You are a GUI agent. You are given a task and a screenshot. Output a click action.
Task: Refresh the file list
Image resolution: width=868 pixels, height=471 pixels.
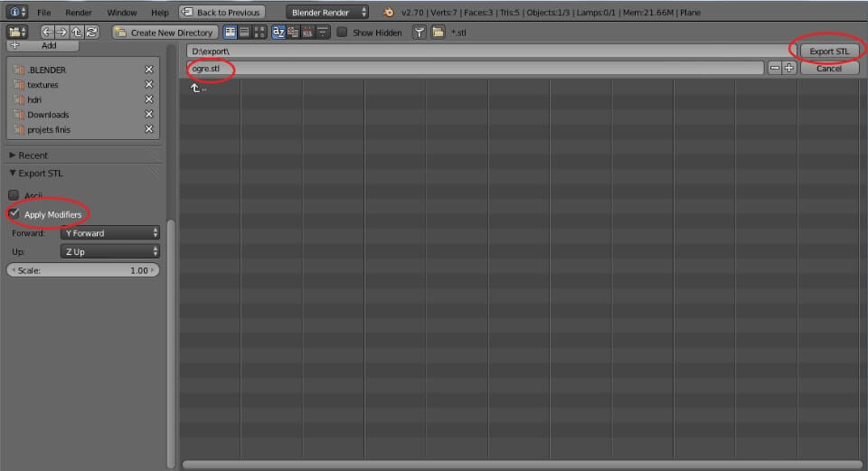[92, 33]
